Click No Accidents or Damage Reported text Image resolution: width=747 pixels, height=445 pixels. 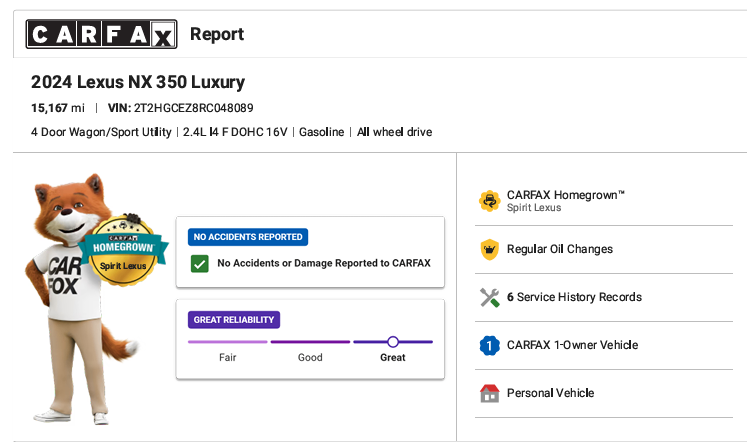324,263
